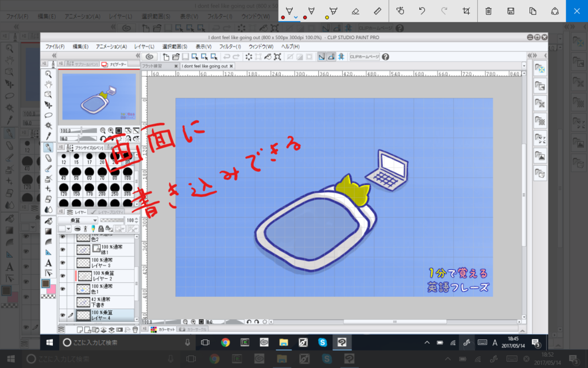Screen dimensions: 588x368
Task: Toggle the ruler in Screen Sketch toolbar
Action: [377, 11]
